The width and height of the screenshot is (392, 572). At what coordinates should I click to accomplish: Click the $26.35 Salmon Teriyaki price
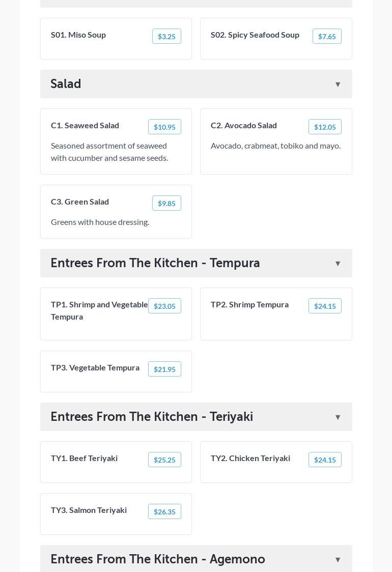(164, 512)
